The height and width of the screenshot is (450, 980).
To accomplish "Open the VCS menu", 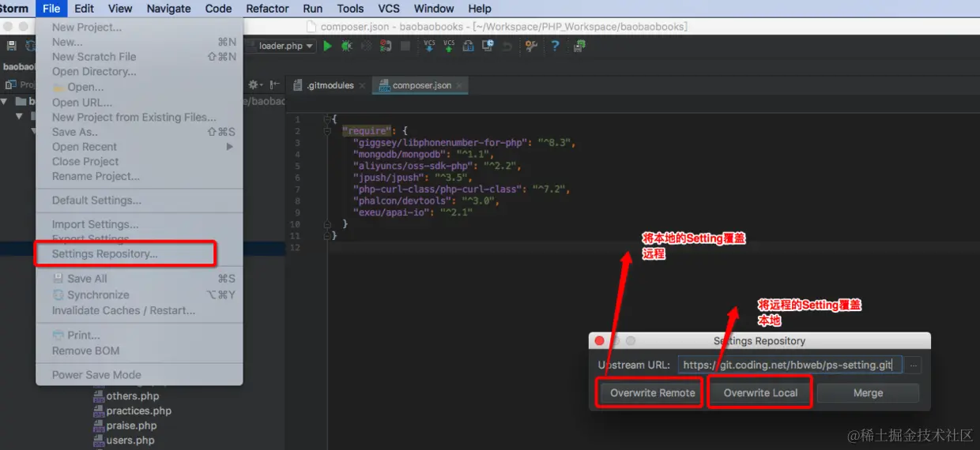I will tap(389, 9).
